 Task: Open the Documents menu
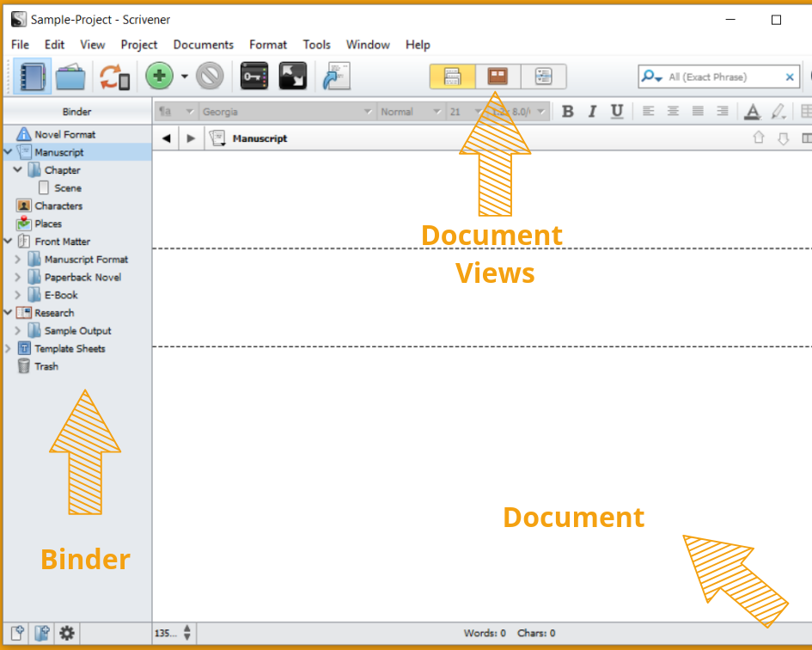click(x=204, y=45)
